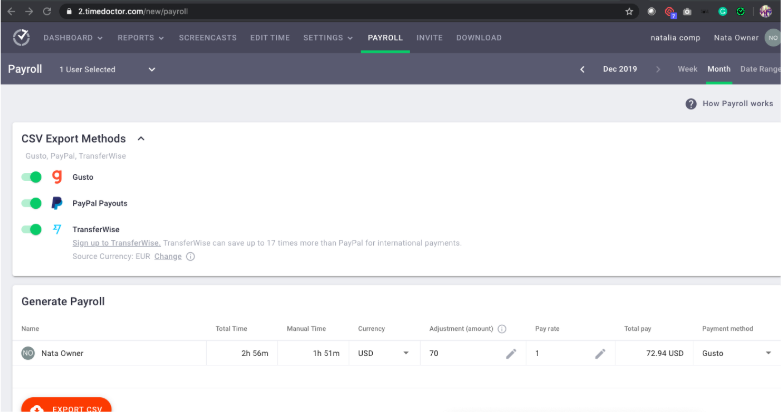
Task: Click the browser forward arrow
Action: (29, 11)
